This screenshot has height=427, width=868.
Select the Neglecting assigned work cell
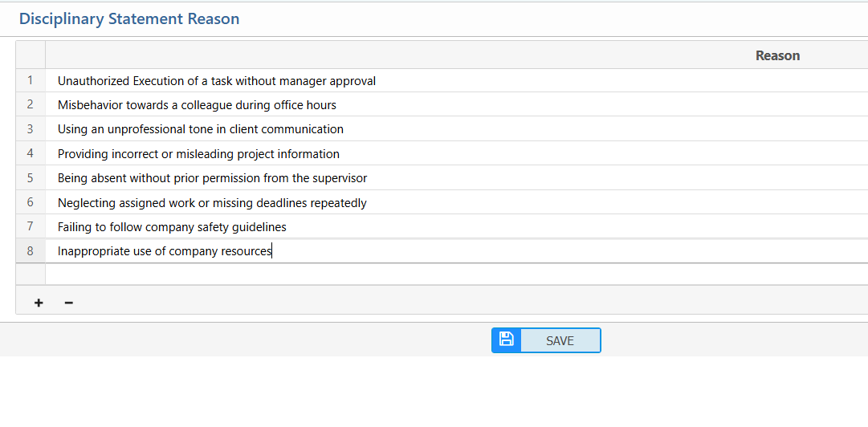pyautogui.click(x=212, y=203)
